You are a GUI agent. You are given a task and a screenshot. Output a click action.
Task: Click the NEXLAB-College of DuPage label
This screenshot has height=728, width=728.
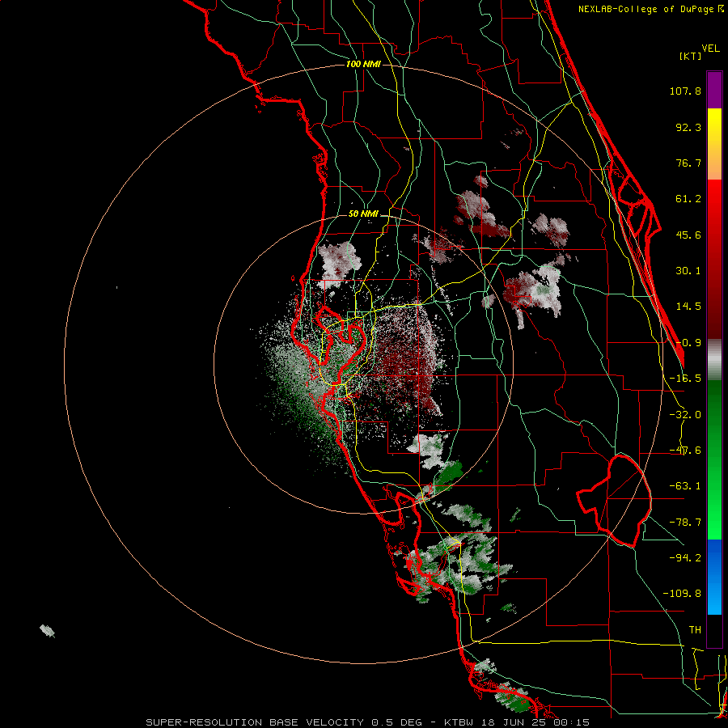click(650, 9)
